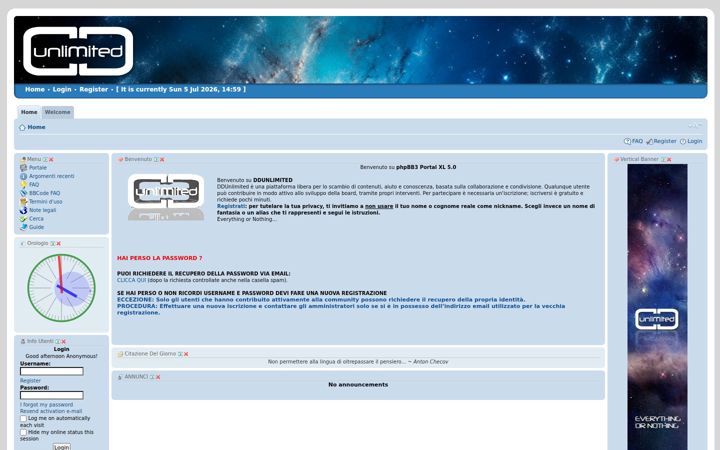Check Log me on automatically each visit
Viewport: 720px width, 450px height.
(x=23, y=419)
